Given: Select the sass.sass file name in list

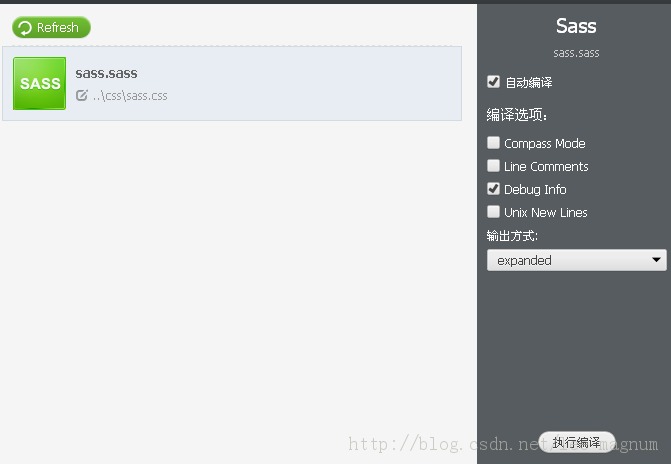Looking at the screenshot, I should (x=107, y=73).
